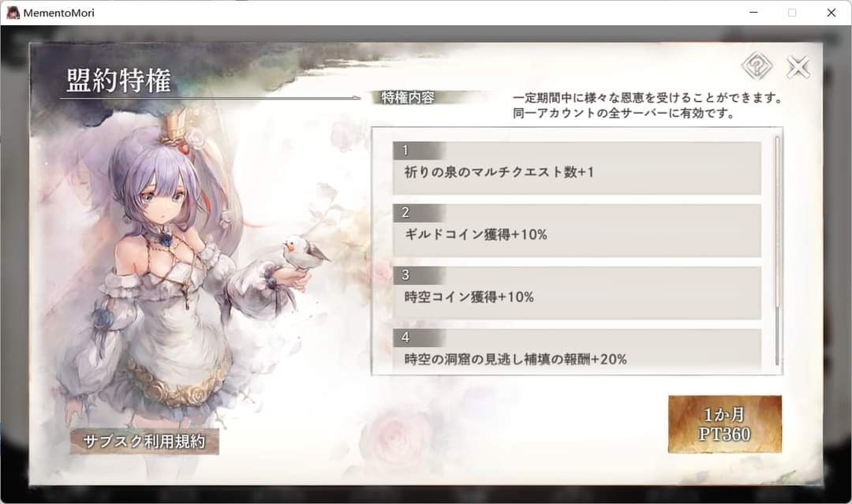Screen dimensions: 852x504
Task: Select privilege 4 時空の洞窟の見逃し補填
Action: pyautogui.click(x=577, y=351)
